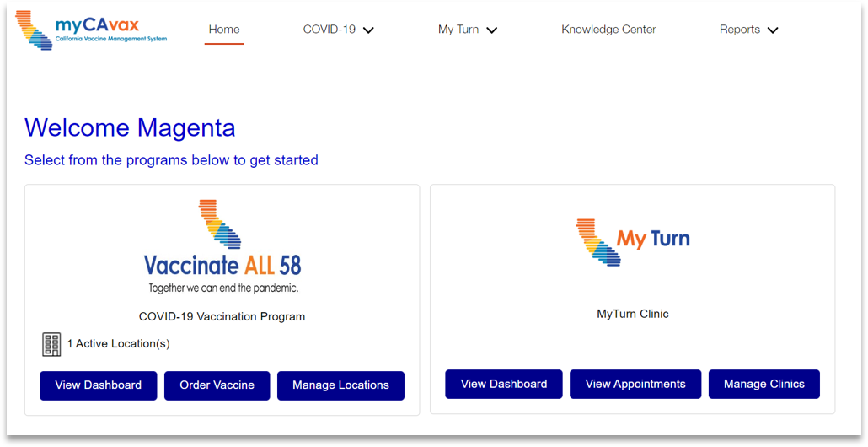This screenshot has height=447, width=868.
Task: Click the View Appointments button
Action: click(x=635, y=384)
